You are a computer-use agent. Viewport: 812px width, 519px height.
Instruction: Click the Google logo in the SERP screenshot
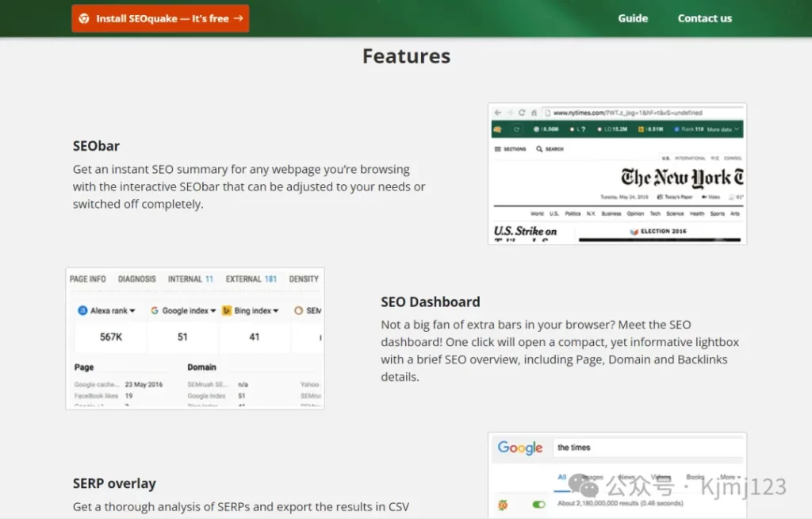pos(520,448)
